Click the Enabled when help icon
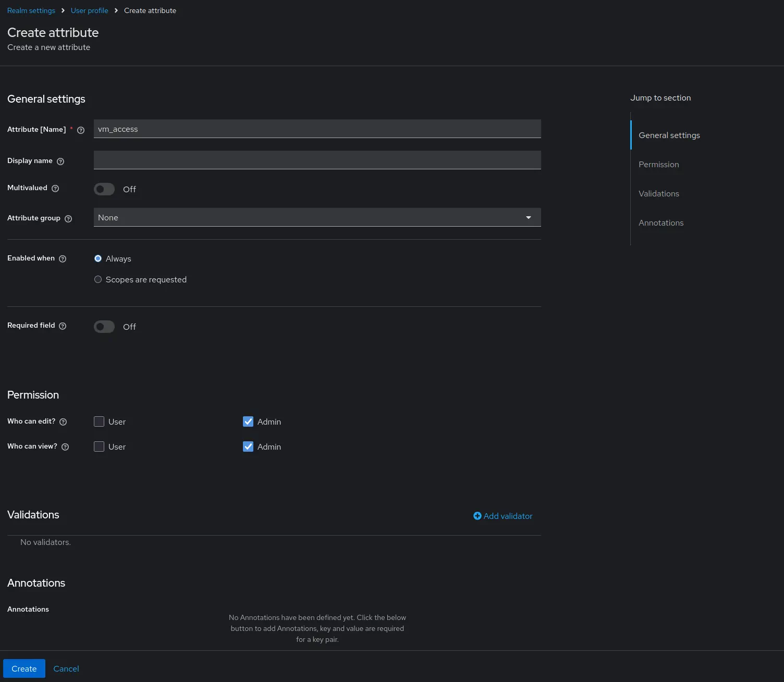Screen dimensions: 784x682 [x=63, y=259]
